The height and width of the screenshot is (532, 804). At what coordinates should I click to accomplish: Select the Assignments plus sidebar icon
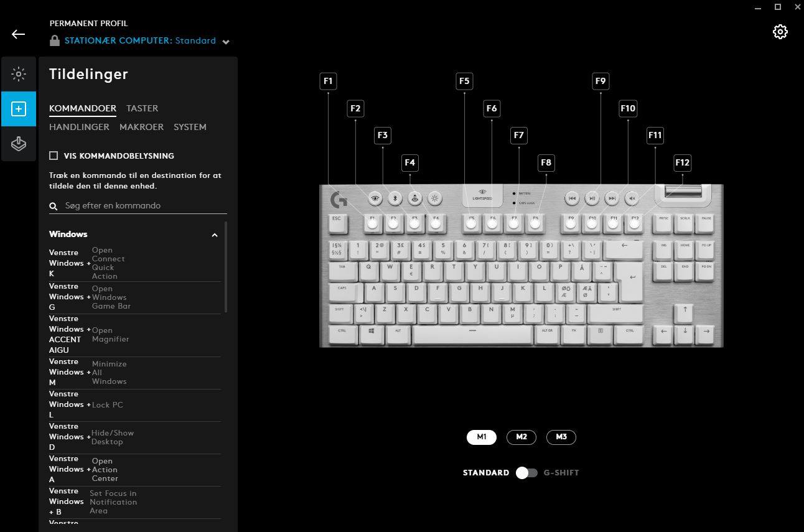[x=19, y=109]
